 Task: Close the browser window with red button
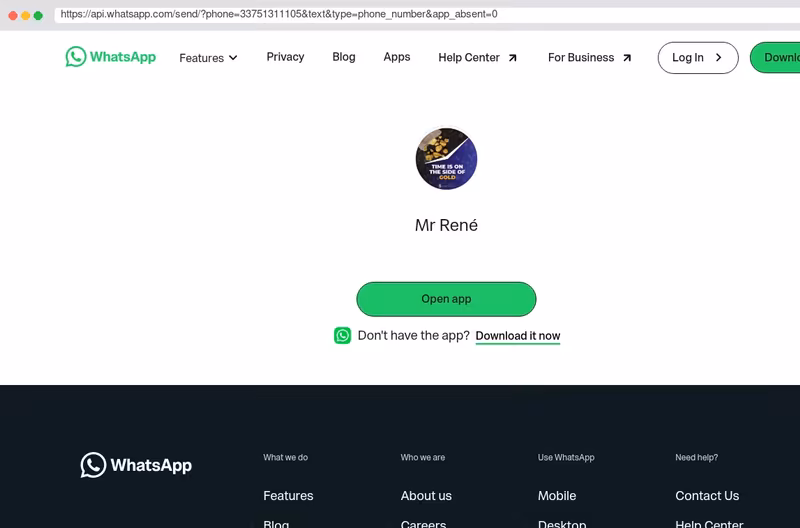13,15
